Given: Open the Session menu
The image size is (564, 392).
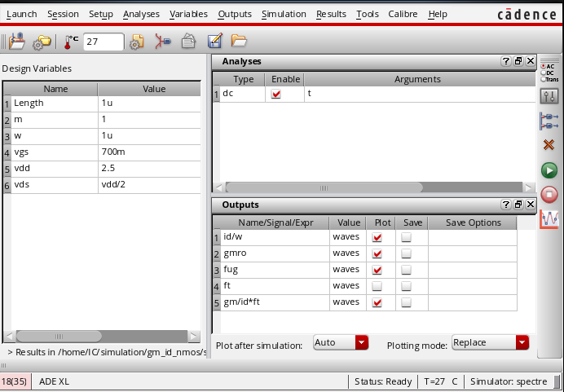Looking at the screenshot, I should pos(63,14).
